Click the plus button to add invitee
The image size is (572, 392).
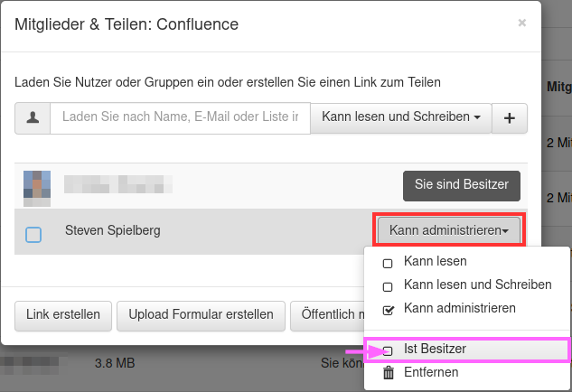(510, 118)
